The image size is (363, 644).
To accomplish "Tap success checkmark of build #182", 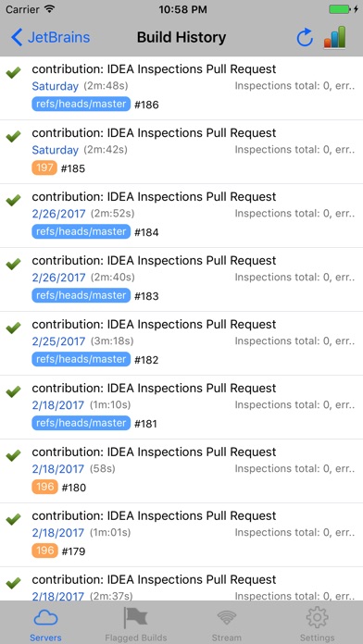I will tap(13, 328).
